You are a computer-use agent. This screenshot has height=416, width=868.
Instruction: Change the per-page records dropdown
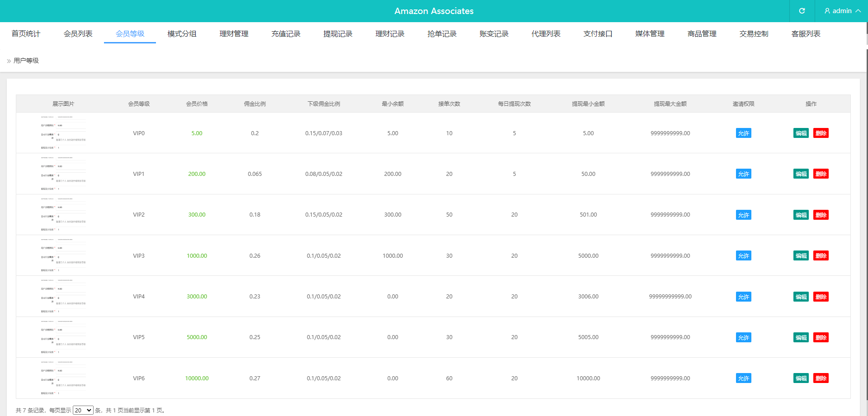pyautogui.click(x=83, y=410)
